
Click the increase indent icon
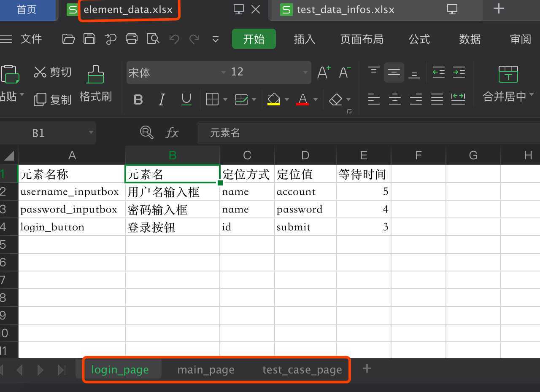[459, 72]
